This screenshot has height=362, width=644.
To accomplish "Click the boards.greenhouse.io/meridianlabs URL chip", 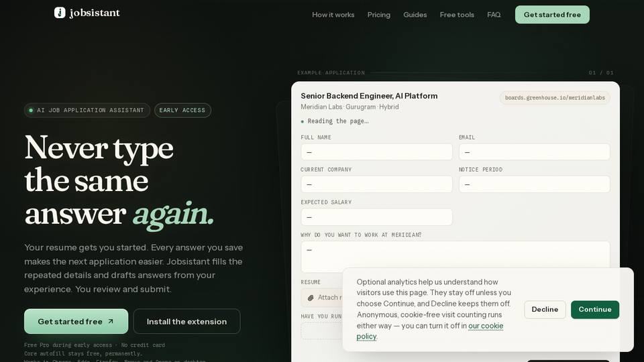I will coord(555,98).
